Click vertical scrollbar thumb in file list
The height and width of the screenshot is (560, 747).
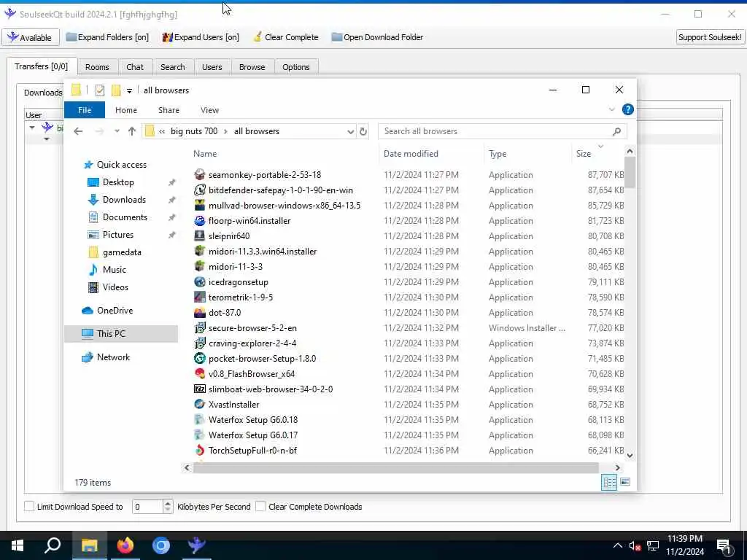point(630,172)
